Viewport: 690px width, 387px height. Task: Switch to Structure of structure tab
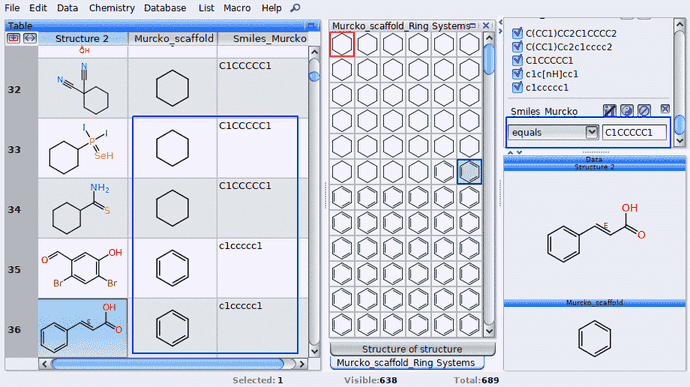click(x=412, y=349)
